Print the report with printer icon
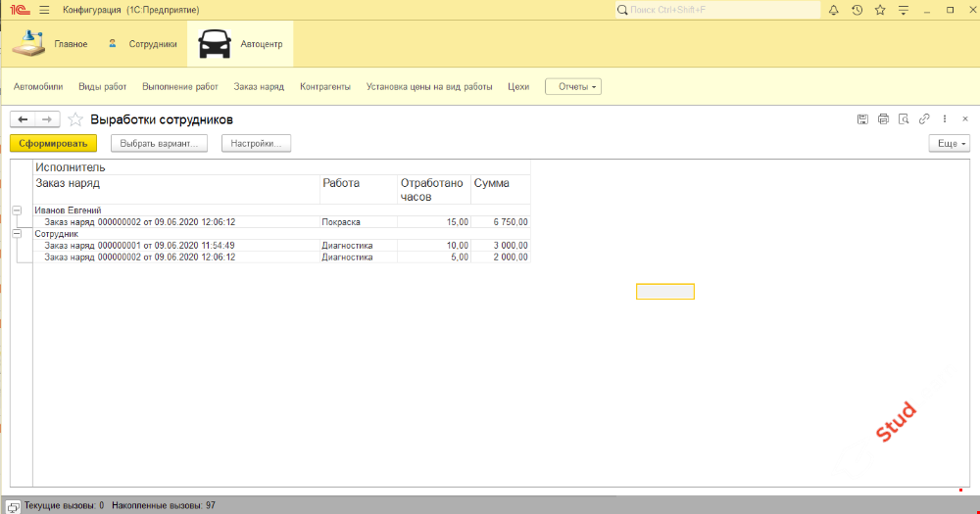Viewport: 980px width, 514px height. pyautogui.click(x=883, y=119)
